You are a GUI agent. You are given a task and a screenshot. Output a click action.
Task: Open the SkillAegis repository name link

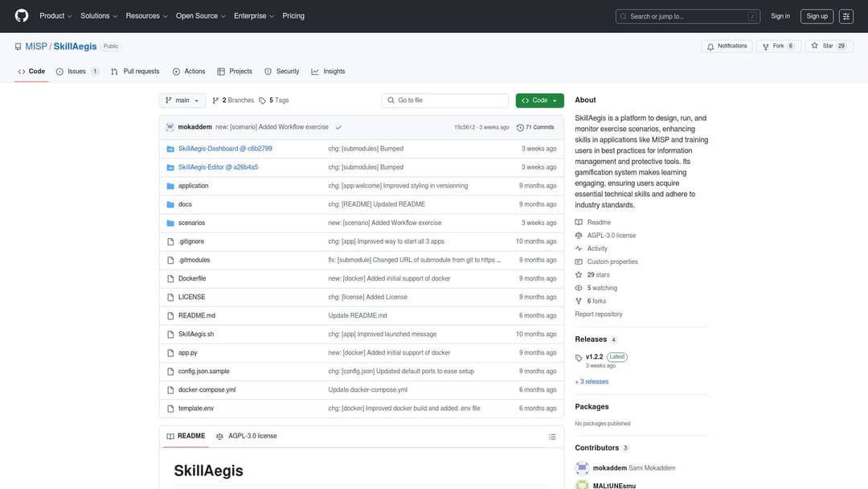pyautogui.click(x=76, y=47)
